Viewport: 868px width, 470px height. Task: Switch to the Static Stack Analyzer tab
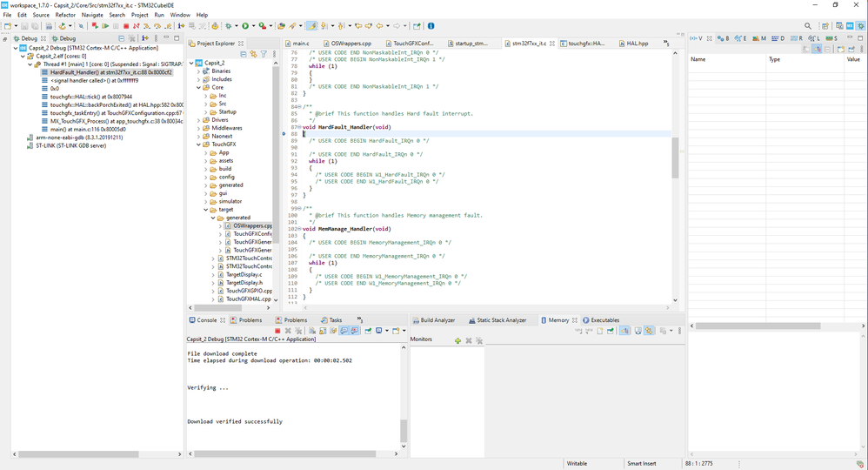pos(501,320)
